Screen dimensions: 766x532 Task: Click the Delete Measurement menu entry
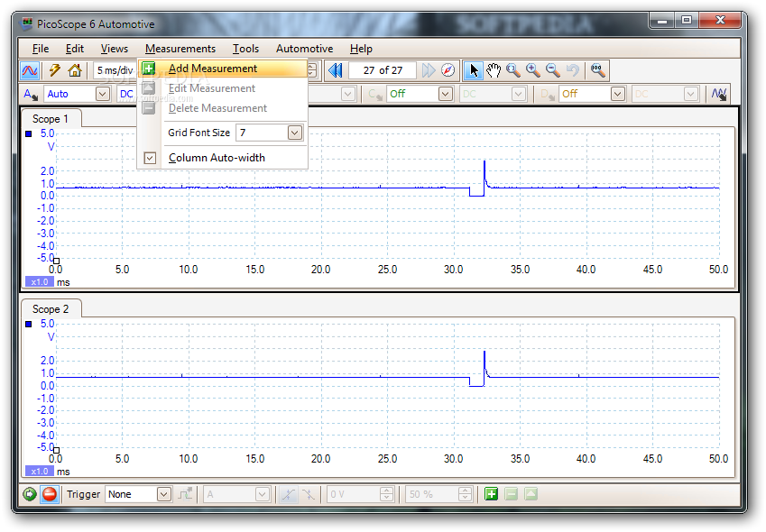coord(222,108)
